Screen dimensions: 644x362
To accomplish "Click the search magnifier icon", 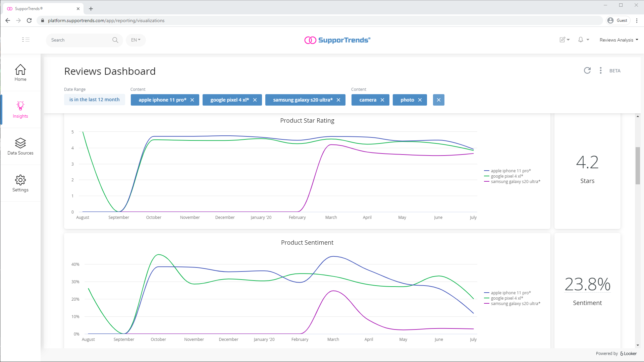I will 115,40.
